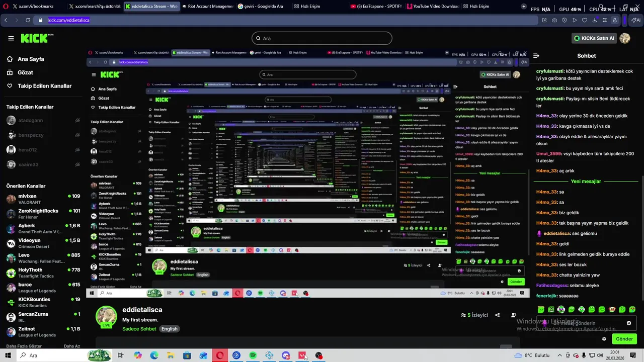
Task: Add page to bookmarks heart icon
Action: [x=585, y=20]
